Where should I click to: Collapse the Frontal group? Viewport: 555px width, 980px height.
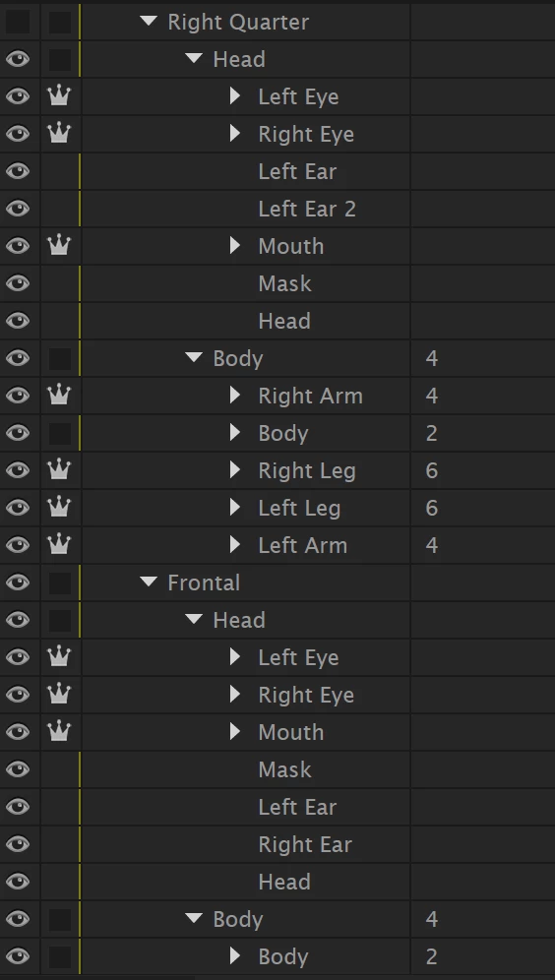click(149, 582)
